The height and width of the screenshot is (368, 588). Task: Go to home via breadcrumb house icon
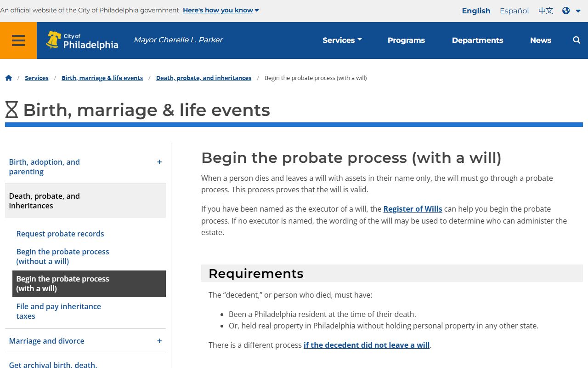pyautogui.click(x=8, y=78)
